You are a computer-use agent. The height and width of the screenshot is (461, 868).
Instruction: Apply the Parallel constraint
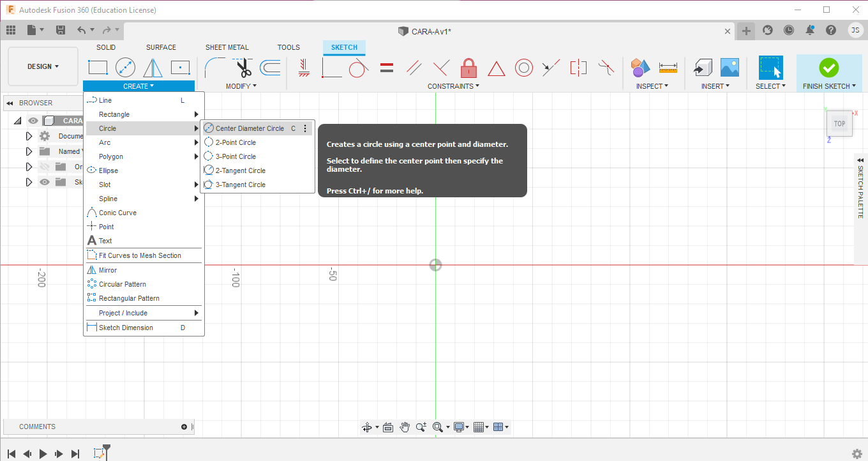click(414, 67)
